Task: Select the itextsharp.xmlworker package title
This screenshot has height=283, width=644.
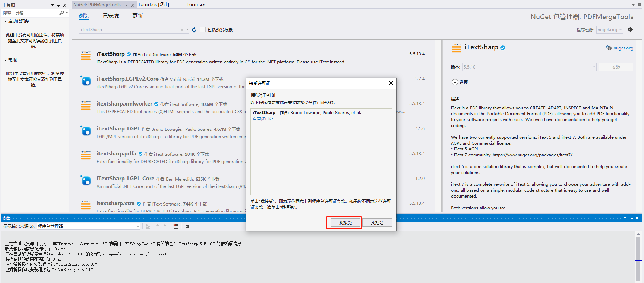Action: point(124,104)
